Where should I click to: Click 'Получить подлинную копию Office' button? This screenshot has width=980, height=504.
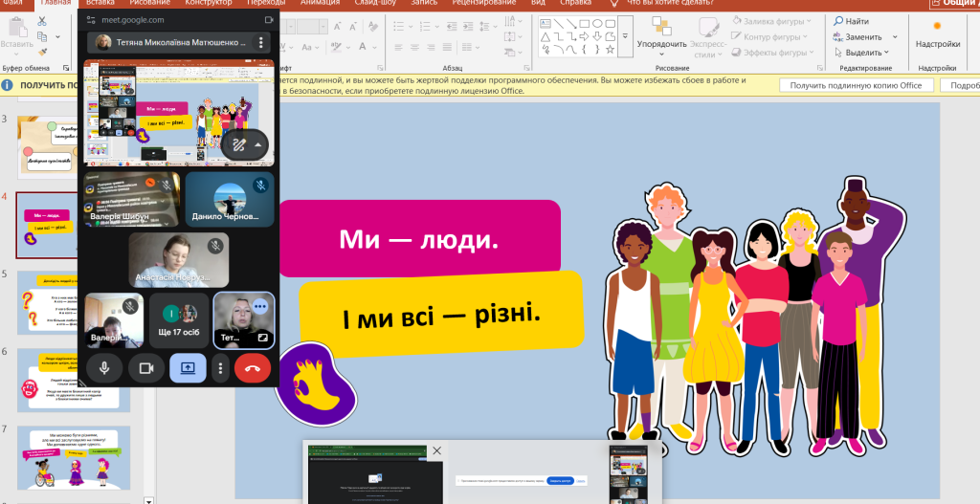point(856,85)
